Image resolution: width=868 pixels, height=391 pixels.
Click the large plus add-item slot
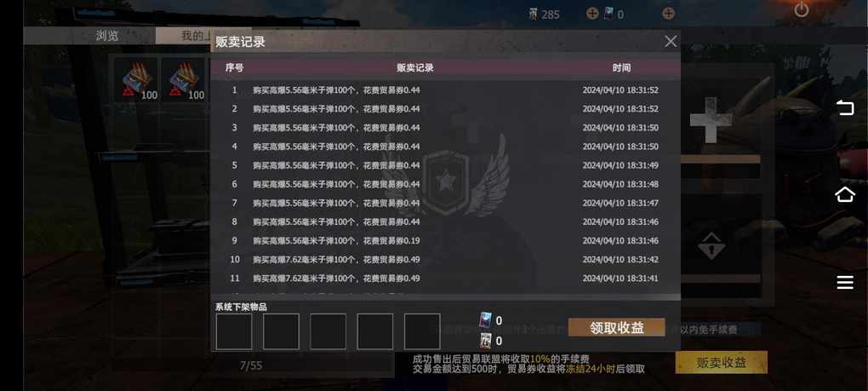(x=711, y=120)
